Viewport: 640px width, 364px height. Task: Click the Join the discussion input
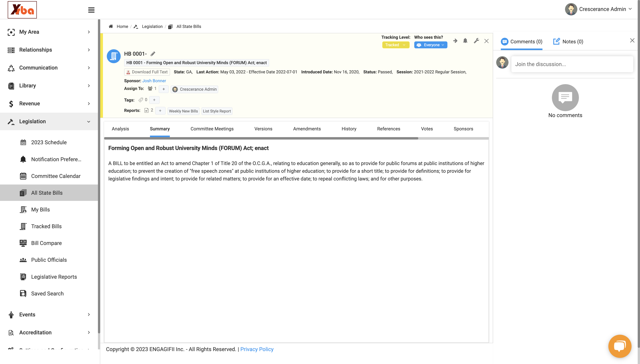pyautogui.click(x=572, y=64)
